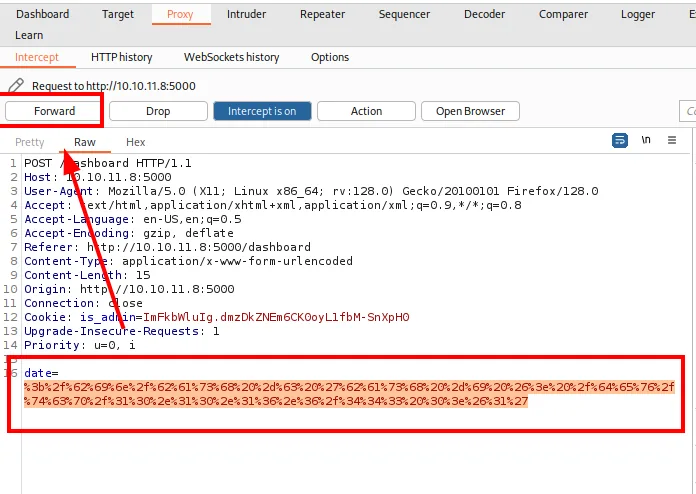This screenshot has height=494, width=696.
Task: Select the Raw view tab
Action: [85, 142]
